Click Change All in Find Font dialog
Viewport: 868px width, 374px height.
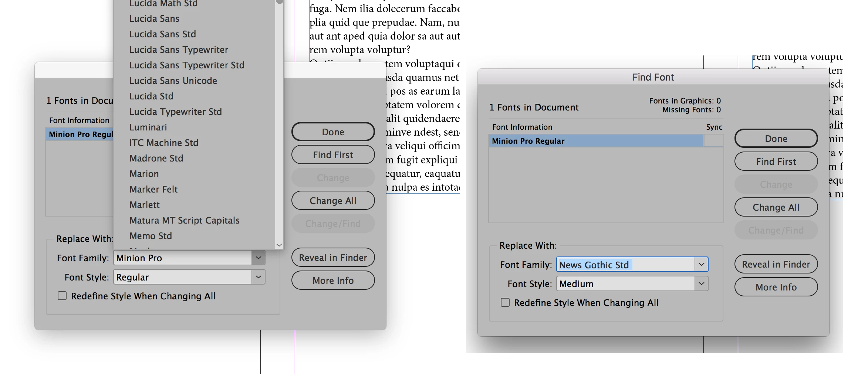[x=776, y=207]
